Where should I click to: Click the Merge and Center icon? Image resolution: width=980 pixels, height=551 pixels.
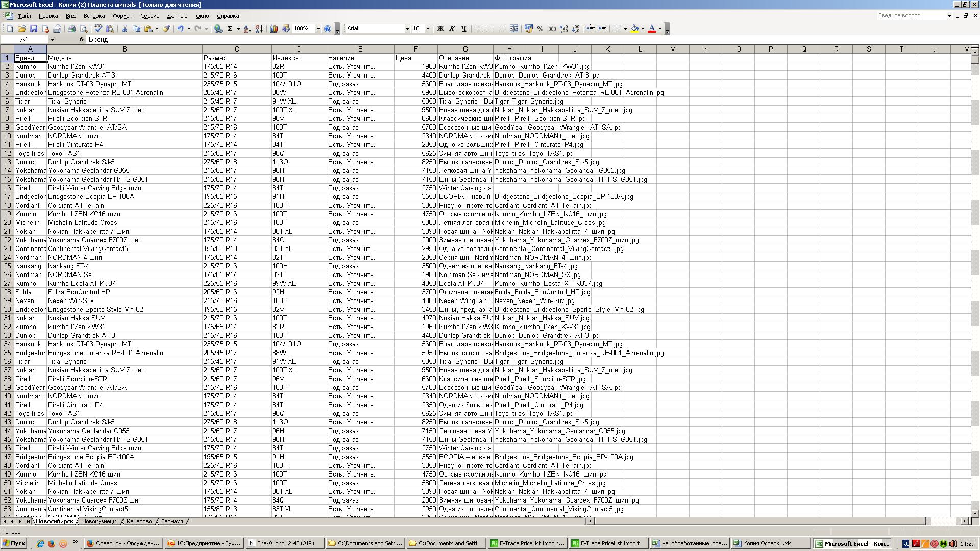(514, 29)
